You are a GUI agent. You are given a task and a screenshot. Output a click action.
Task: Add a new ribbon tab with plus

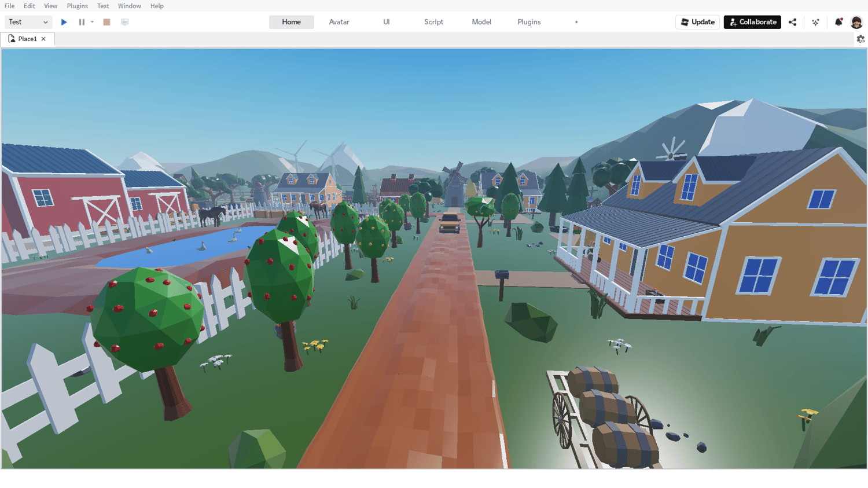(576, 22)
